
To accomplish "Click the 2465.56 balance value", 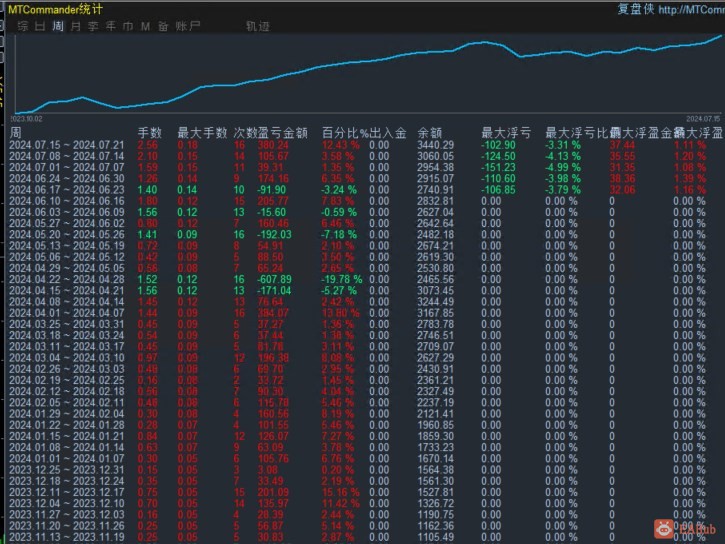I will [x=436, y=280].
